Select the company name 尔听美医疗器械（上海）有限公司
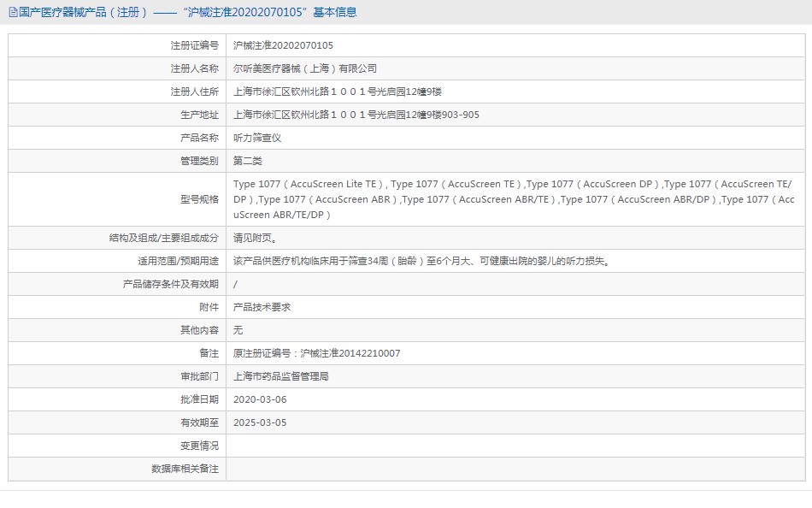Viewport: 812px width, 508px height. (x=305, y=68)
